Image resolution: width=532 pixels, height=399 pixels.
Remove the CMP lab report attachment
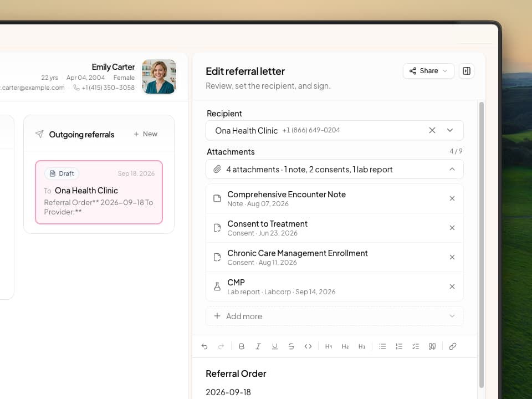pyautogui.click(x=452, y=287)
